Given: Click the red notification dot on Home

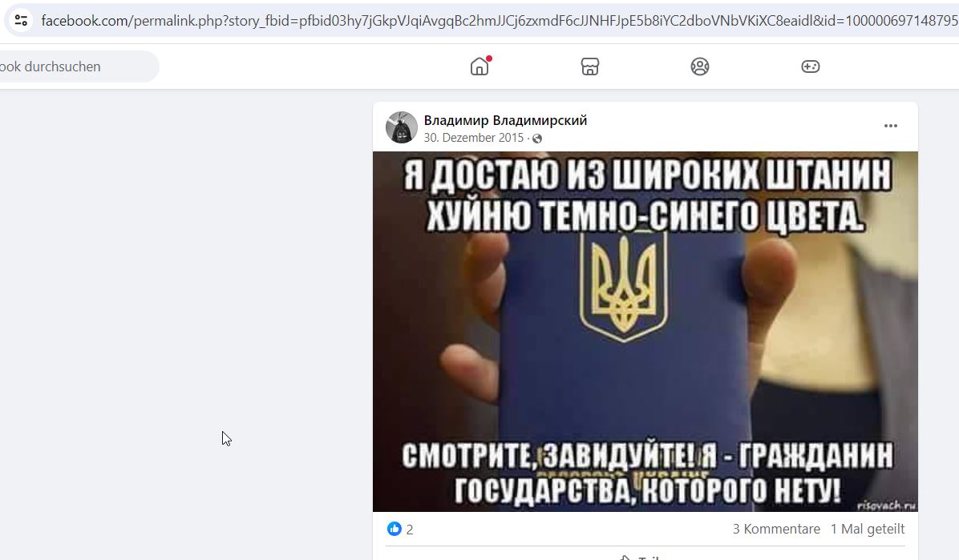Looking at the screenshot, I should pos(489,58).
